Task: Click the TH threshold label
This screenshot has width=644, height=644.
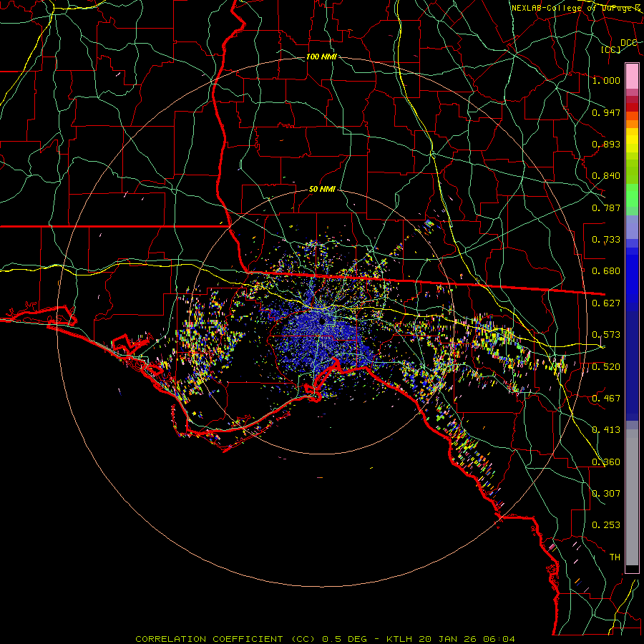Action: [x=615, y=557]
